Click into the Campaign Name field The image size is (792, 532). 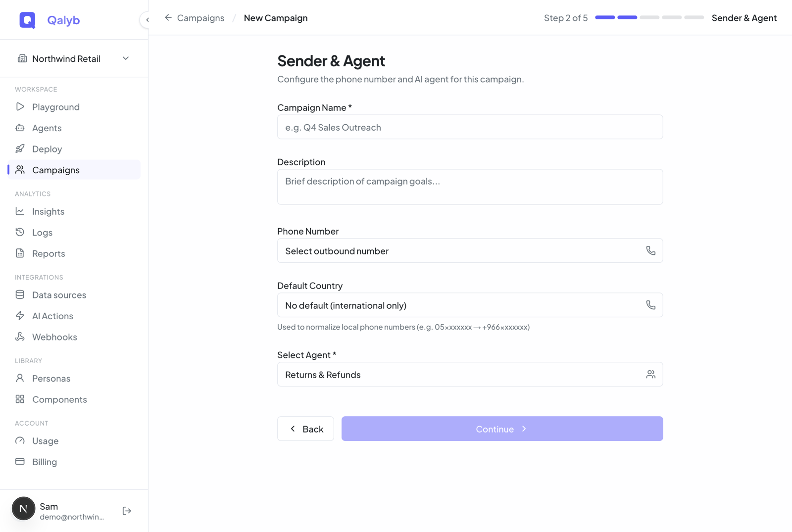(470, 127)
